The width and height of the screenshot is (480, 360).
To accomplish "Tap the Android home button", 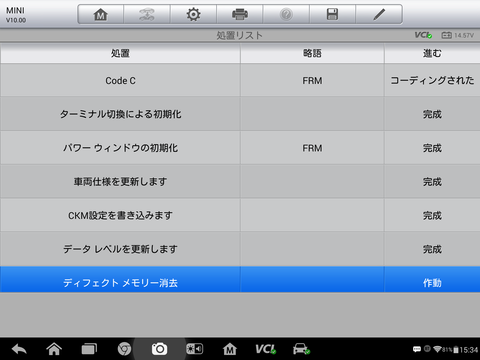I will [54, 349].
